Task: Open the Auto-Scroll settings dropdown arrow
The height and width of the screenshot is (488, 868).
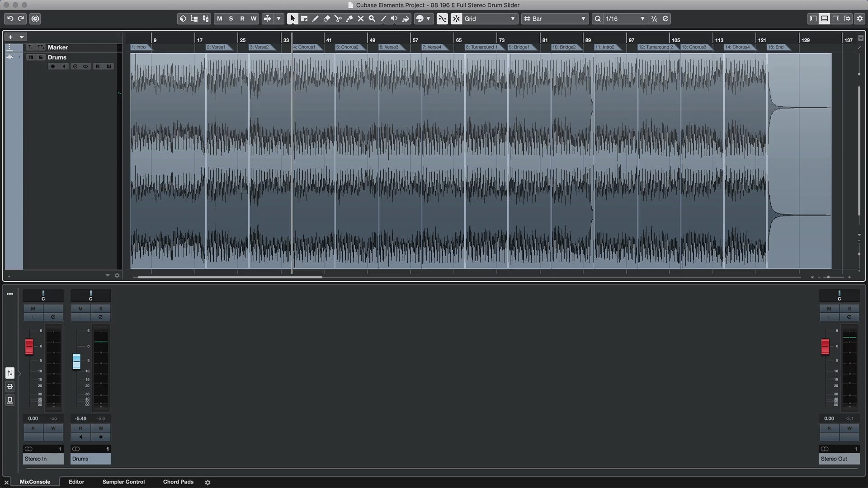Action: click(279, 19)
